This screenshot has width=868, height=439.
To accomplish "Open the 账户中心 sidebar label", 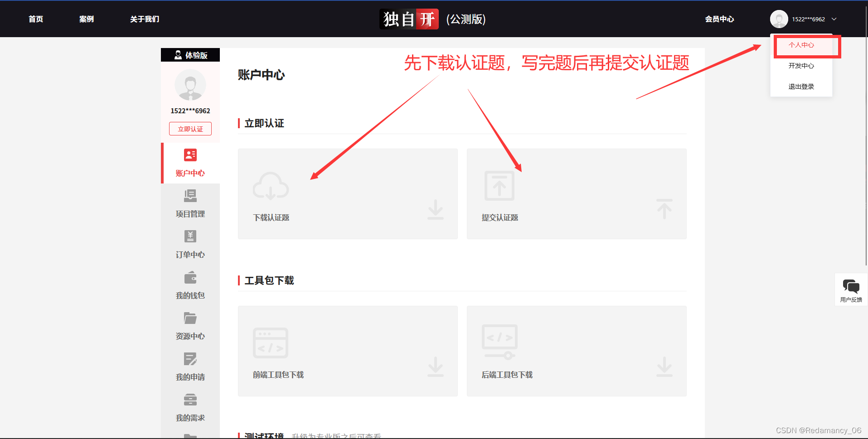I will pyautogui.click(x=190, y=173).
